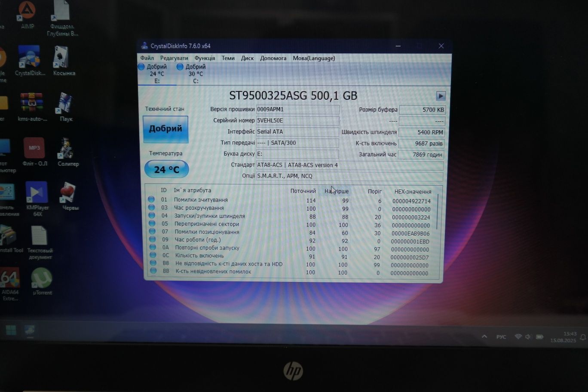Open the KMPlayer 64X desktop shortcut

pyautogui.click(x=37, y=199)
